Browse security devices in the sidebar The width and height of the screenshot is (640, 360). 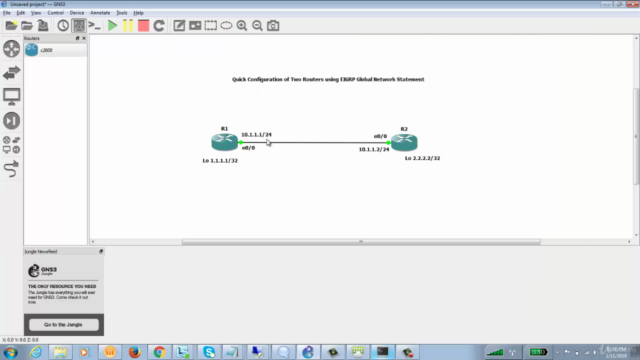click(x=11, y=121)
